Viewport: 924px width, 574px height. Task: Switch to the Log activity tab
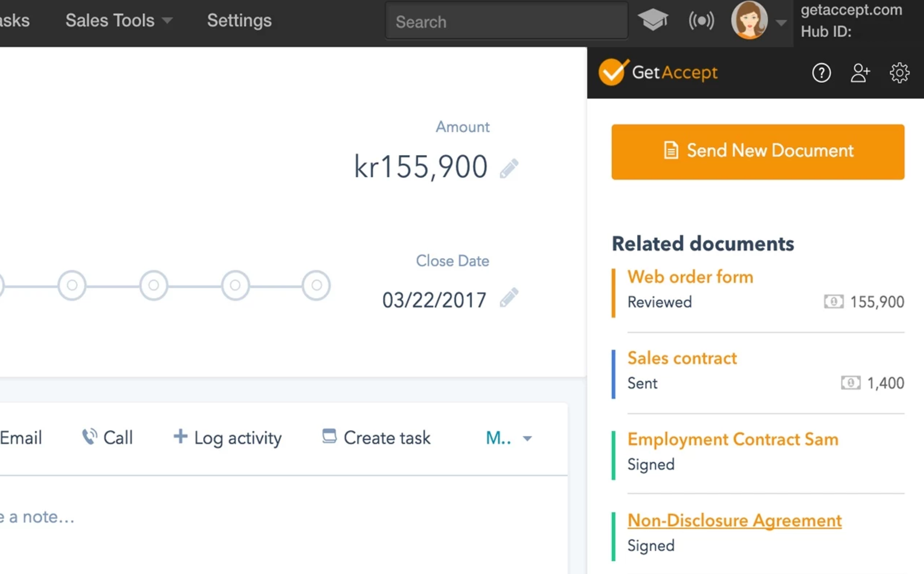click(228, 438)
